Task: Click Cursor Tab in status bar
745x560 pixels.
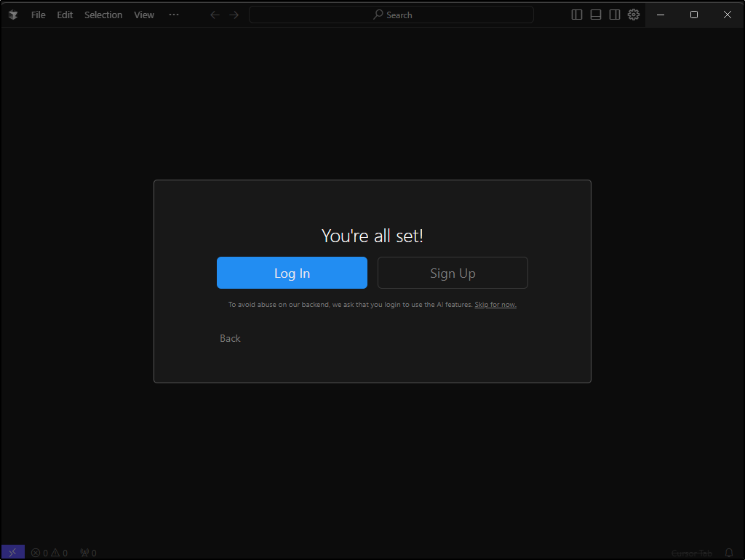Action: coord(691,553)
